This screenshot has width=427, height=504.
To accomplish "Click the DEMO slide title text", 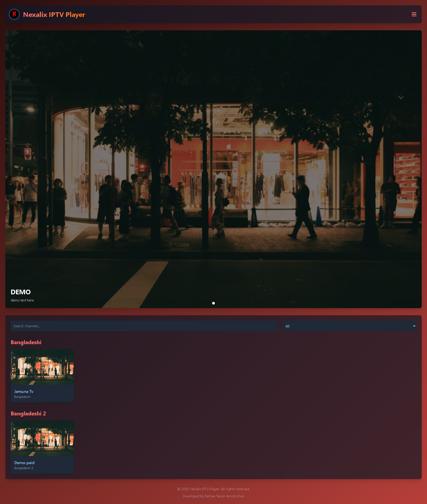I will click(21, 292).
